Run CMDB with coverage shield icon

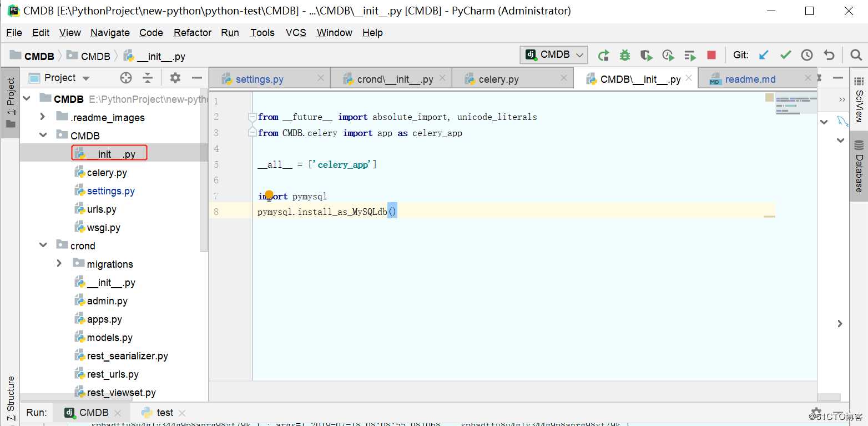pos(646,55)
